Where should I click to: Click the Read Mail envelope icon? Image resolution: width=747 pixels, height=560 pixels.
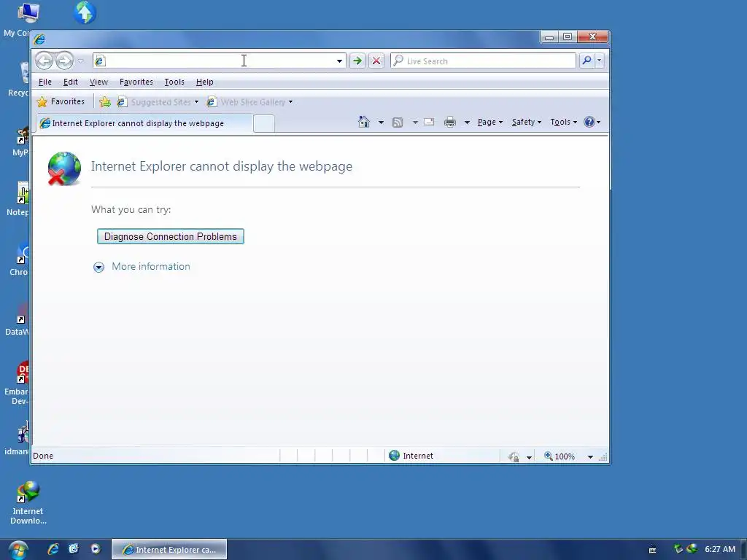[x=429, y=122]
